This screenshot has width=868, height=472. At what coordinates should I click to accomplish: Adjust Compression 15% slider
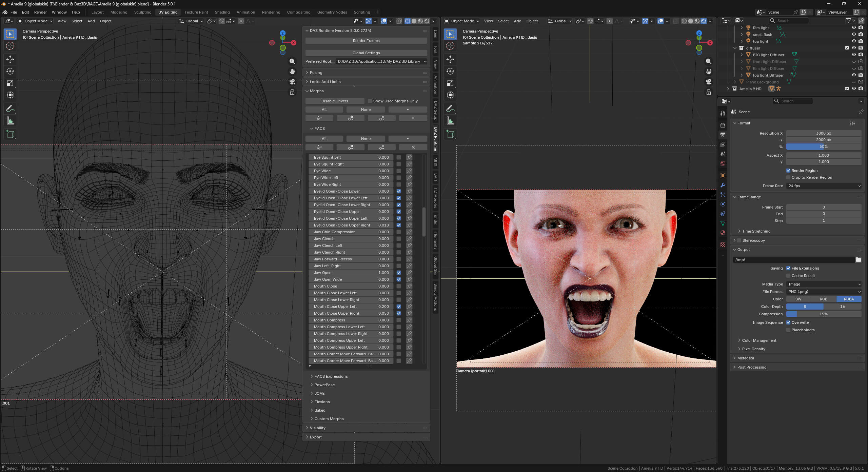click(824, 314)
